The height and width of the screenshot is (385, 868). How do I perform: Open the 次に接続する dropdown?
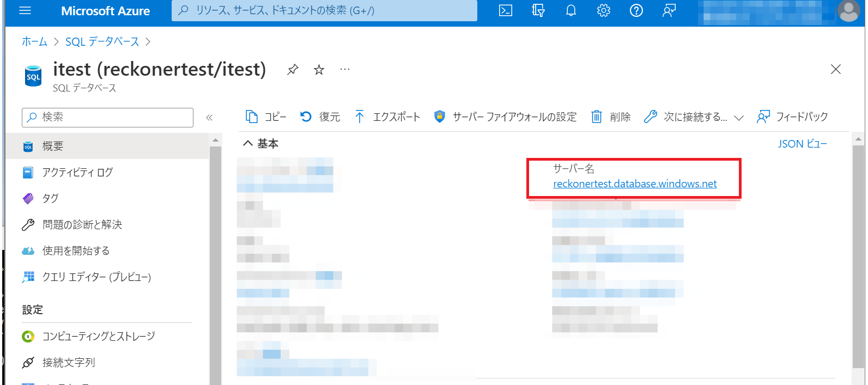click(694, 117)
